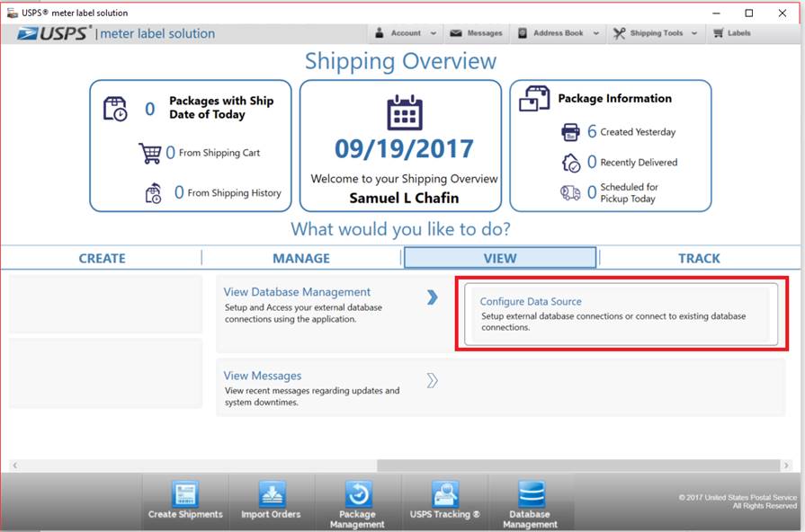Click Configure Data Source option
The height and width of the screenshot is (532, 805).
tap(622, 314)
